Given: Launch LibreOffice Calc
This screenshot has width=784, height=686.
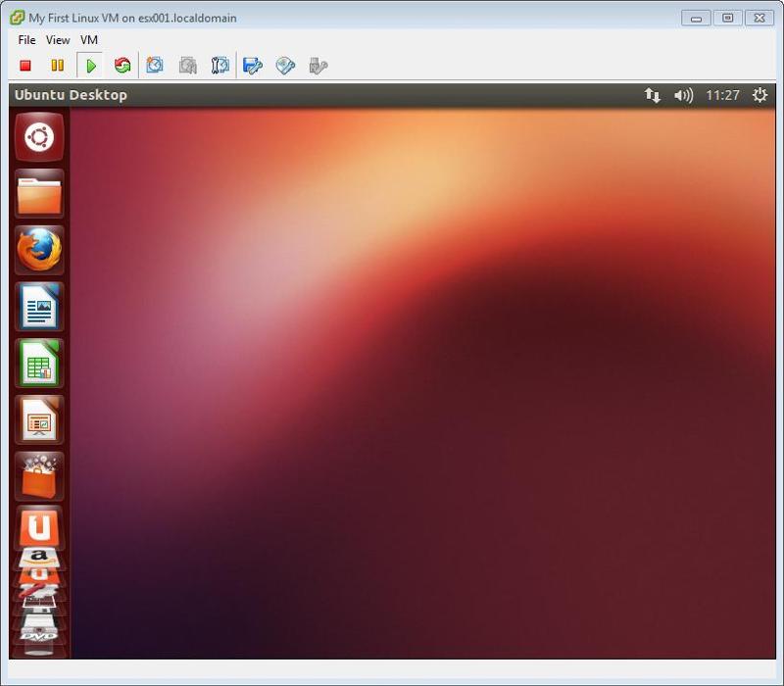Looking at the screenshot, I should (x=39, y=361).
